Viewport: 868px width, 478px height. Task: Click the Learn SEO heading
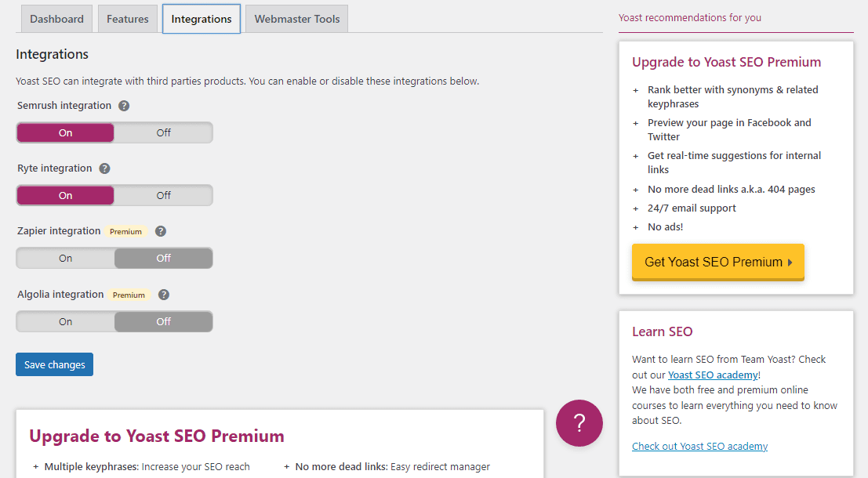click(662, 332)
